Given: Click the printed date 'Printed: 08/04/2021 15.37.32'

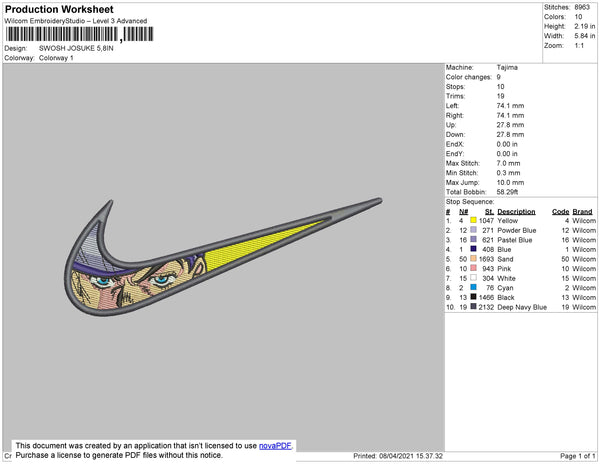Looking at the screenshot, I should 398,456.
